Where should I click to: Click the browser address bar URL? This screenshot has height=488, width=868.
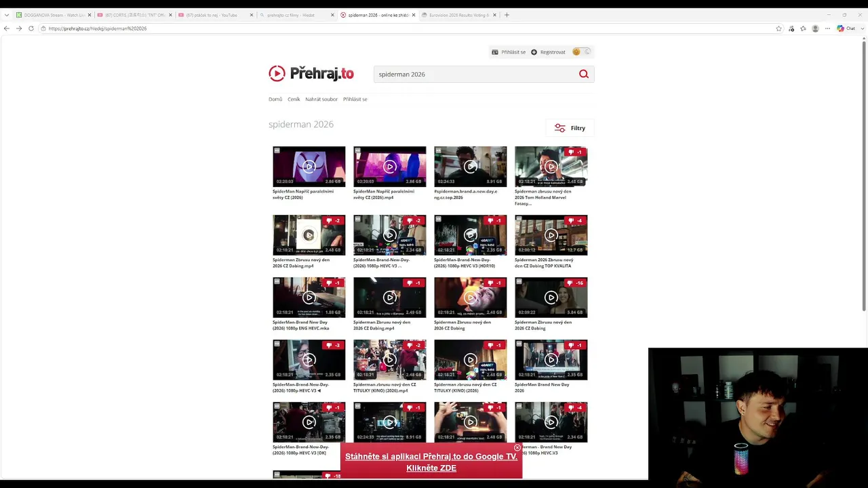(x=98, y=28)
